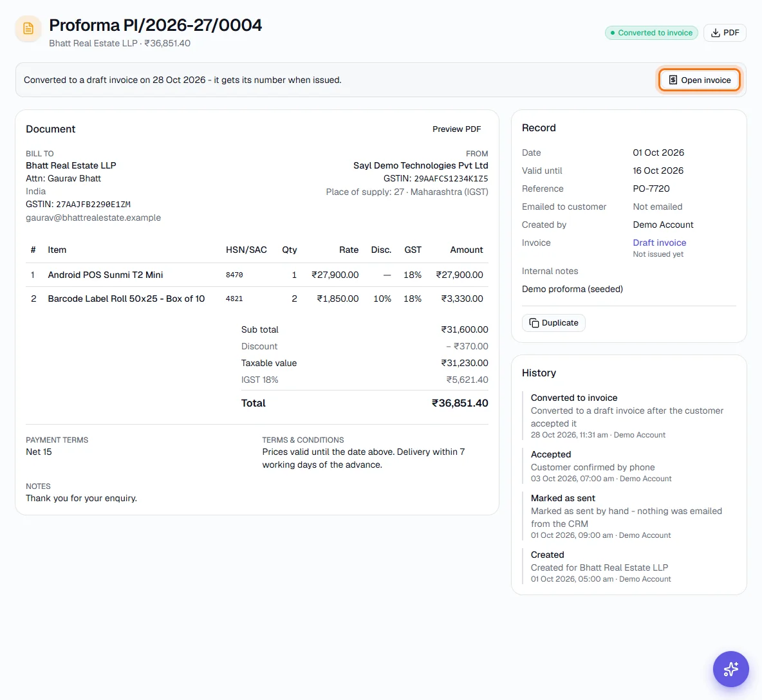
Task: Click the Proforma PI/2026-27/0004 title
Action: [156, 25]
